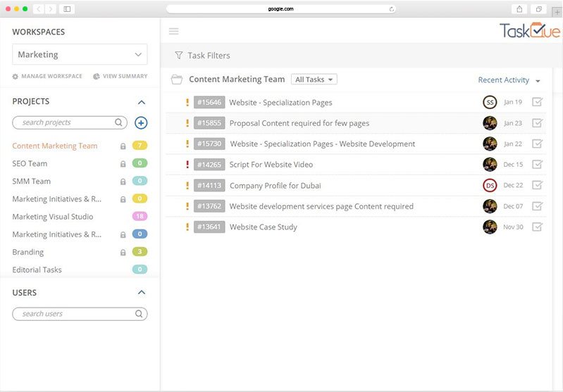This screenshot has height=392, width=563.
Task: Collapse the Projects section chevron
Action: pyautogui.click(x=142, y=102)
